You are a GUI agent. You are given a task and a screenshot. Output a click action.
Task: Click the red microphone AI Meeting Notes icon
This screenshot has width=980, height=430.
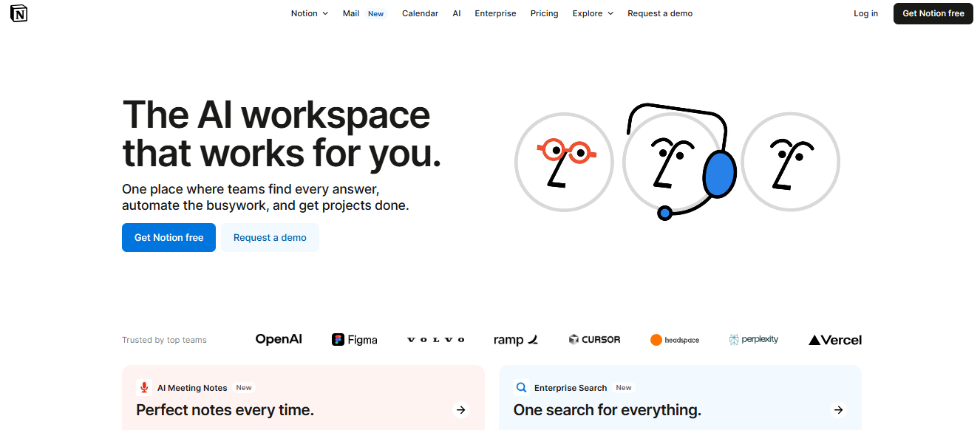click(144, 388)
